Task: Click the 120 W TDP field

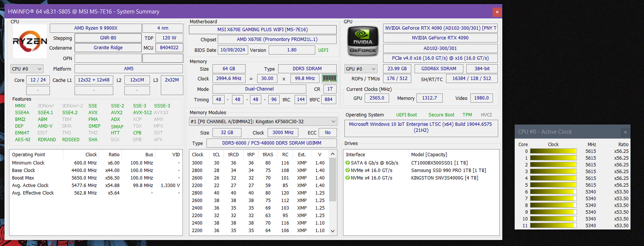Action: (x=169, y=38)
